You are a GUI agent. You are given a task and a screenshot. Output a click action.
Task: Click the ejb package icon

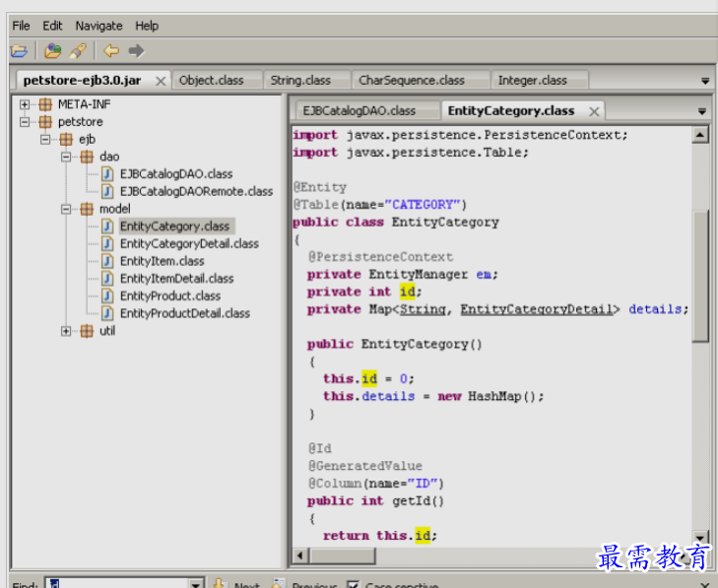tap(66, 139)
